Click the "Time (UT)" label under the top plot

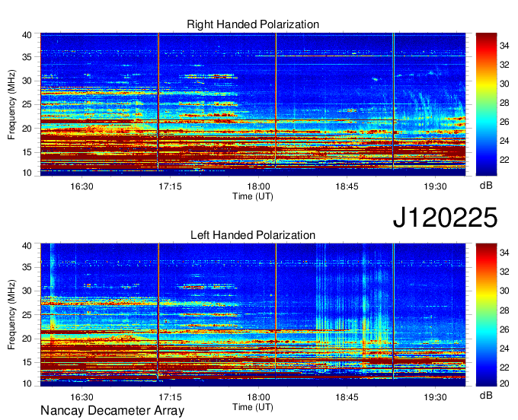pos(253,196)
